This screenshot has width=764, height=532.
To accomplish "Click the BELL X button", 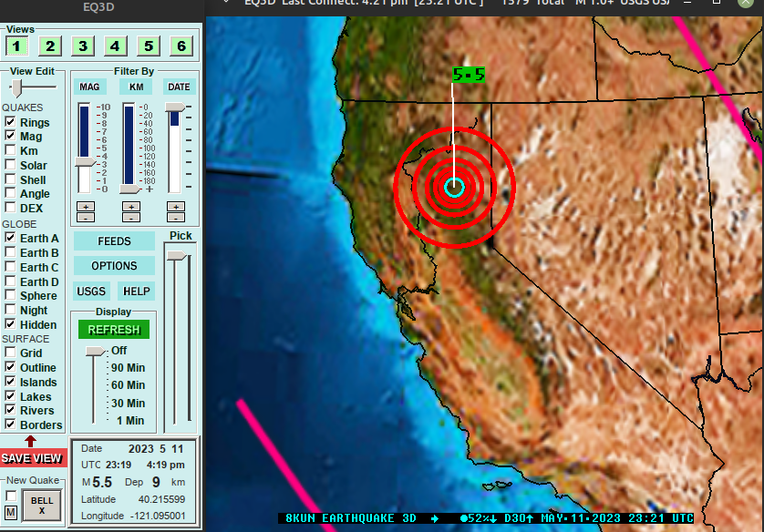I will tap(42, 506).
